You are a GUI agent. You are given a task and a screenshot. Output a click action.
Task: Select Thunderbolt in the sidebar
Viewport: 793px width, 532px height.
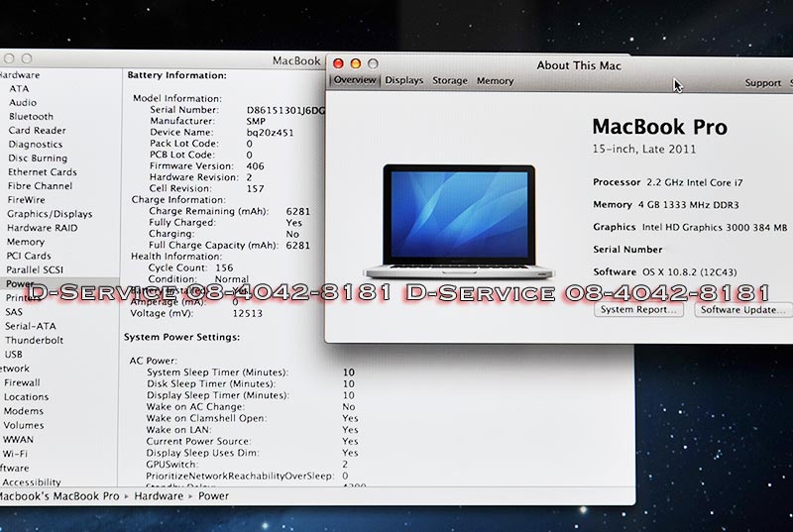point(34,341)
